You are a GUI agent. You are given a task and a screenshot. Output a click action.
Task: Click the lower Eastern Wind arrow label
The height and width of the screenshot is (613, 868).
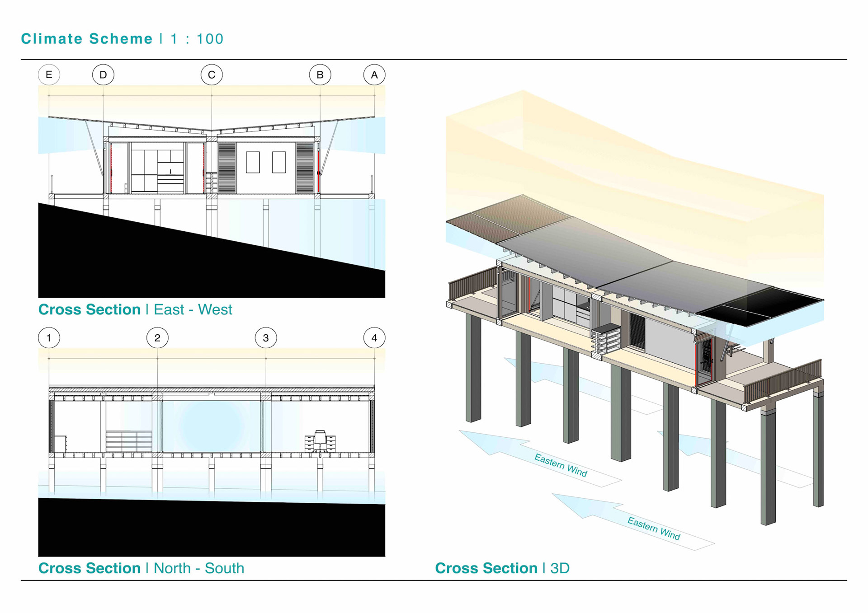pyautogui.click(x=654, y=529)
